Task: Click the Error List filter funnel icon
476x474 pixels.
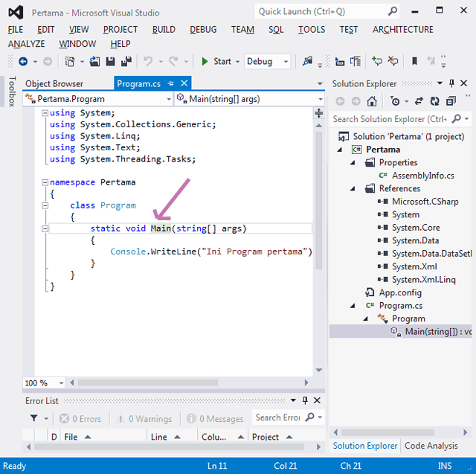Action: pyautogui.click(x=34, y=418)
